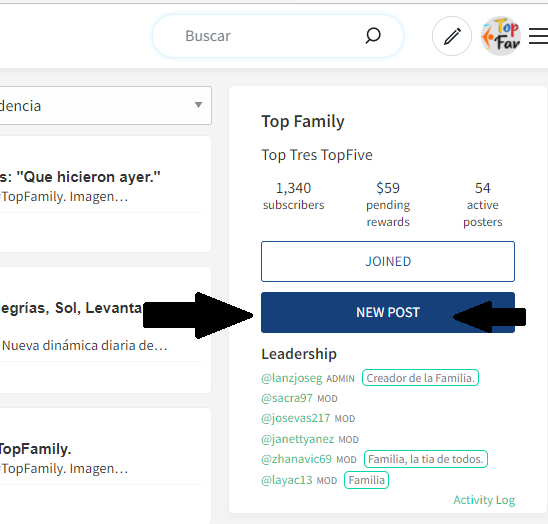Expand the sort order dropdown arrow
This screenshot has height=524, width=548.
coord(199,105)
